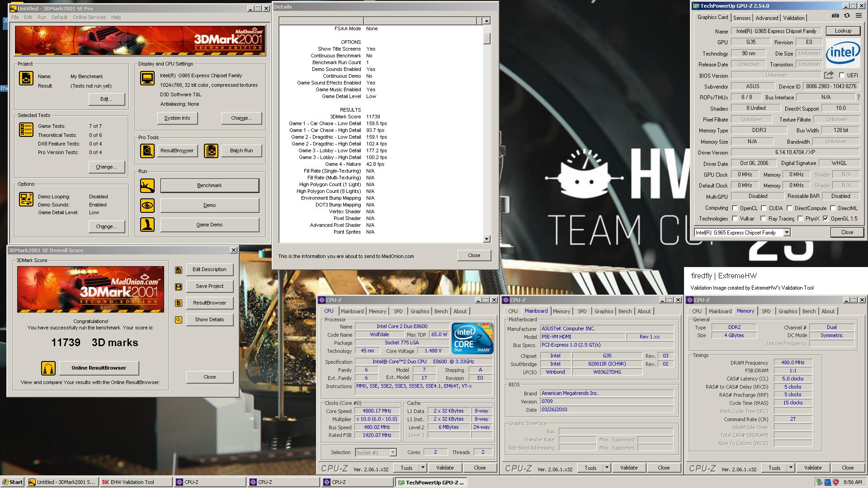Click the Lookup button in GPU-Z
Image resolution: width=868 pixels, height=488 pixels.
tap(843, 31)
